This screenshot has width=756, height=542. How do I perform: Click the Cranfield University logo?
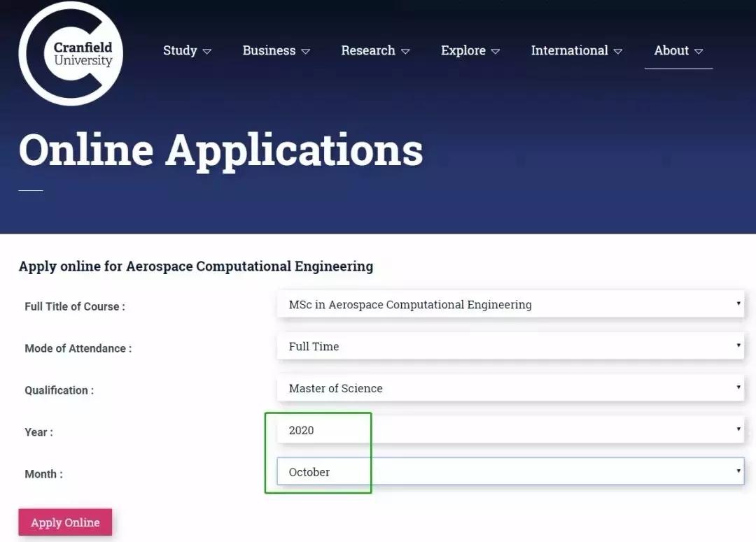click(x=71, y=54)
